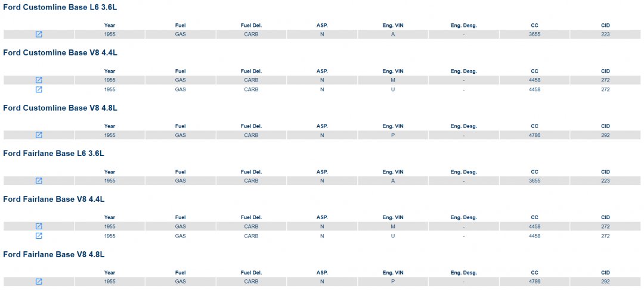Open Fairlane V8 4.4L record with VIN U

(x=39, y=236)
